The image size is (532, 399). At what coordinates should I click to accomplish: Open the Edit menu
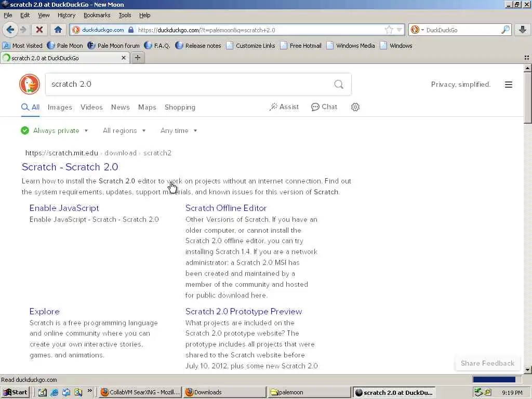[x=25, y=15]
